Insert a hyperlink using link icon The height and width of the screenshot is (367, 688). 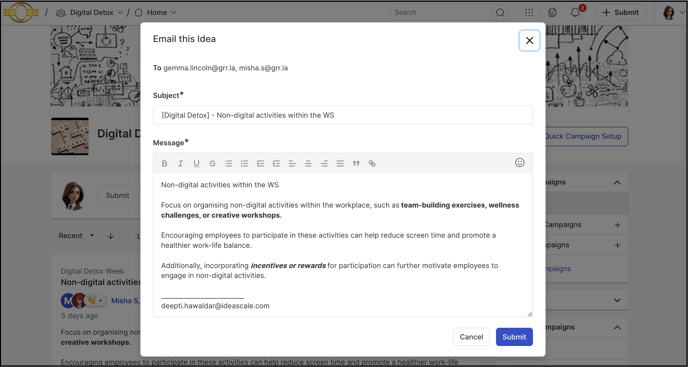coord(372,163)
